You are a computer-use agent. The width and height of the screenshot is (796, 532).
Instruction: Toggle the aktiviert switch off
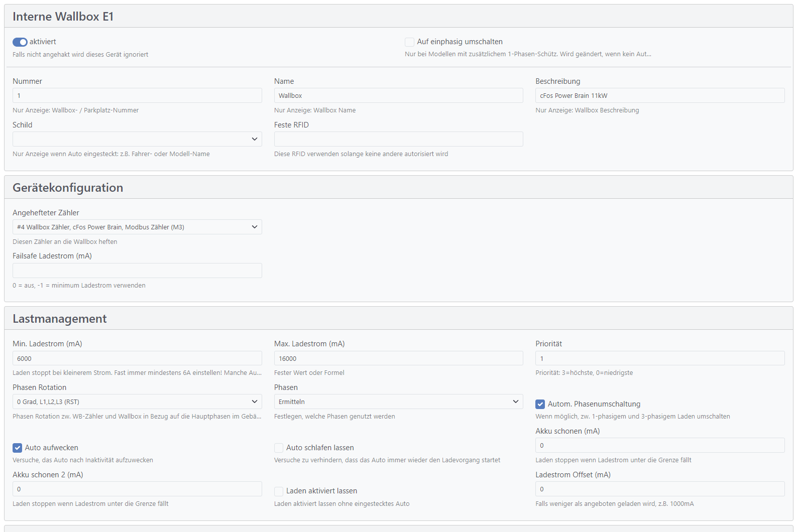(20, 42)
